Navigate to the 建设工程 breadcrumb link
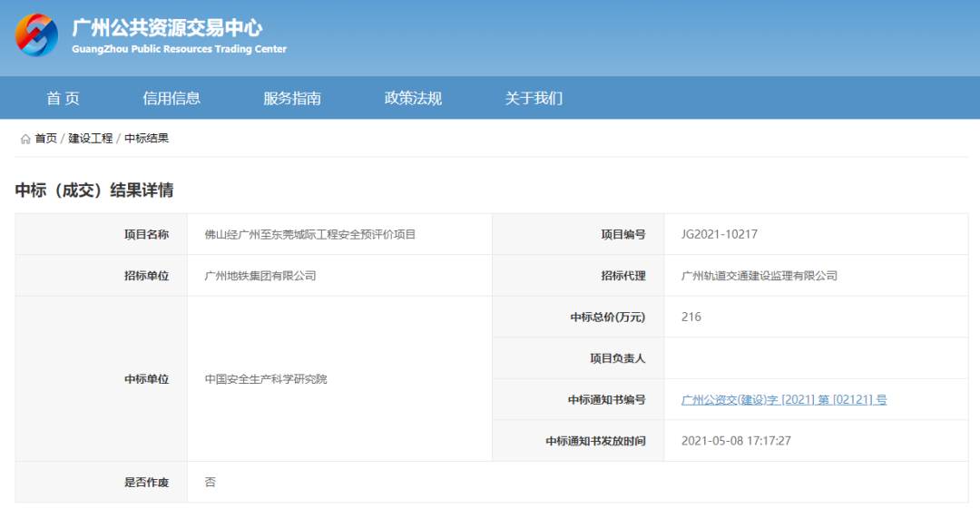 [x=91, y=139]
